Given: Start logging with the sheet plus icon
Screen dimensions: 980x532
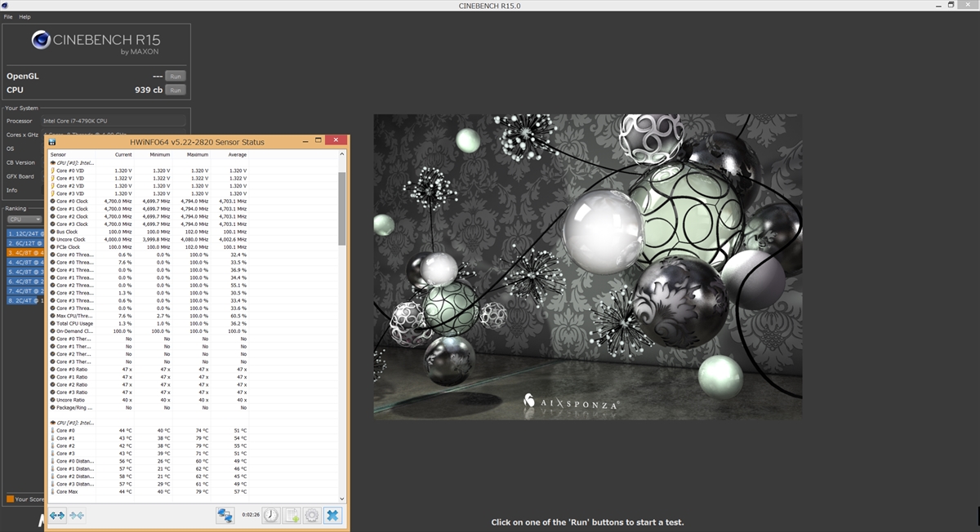Looking at the screenshot, I should (x=292, y=516).
